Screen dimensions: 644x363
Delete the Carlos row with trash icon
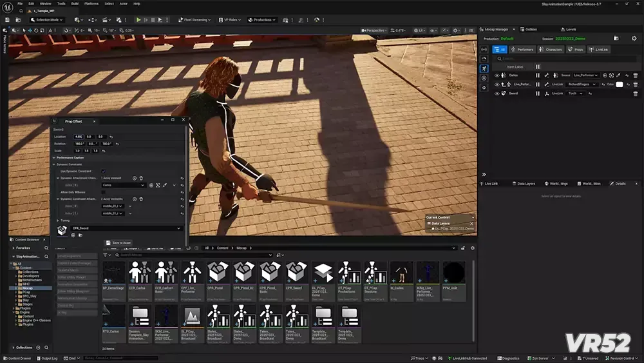[635, 75]
